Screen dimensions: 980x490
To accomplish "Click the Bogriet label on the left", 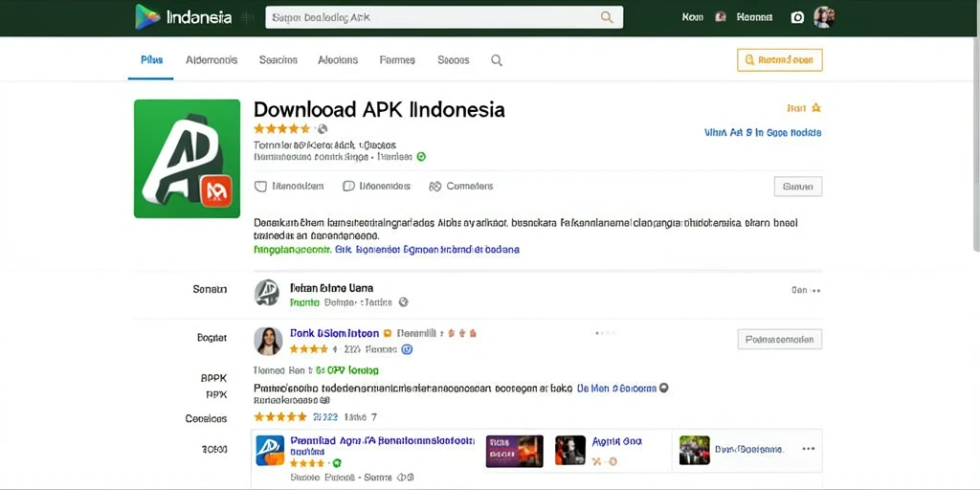I will 212,338.
